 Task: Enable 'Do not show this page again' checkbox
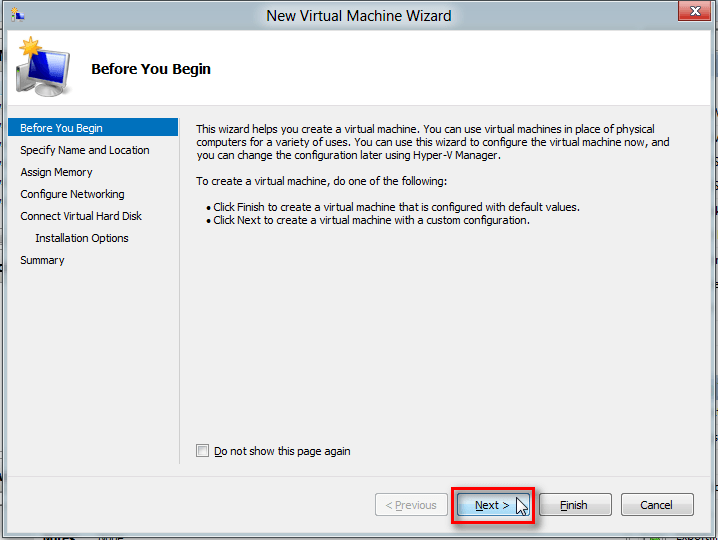[203, 451]
